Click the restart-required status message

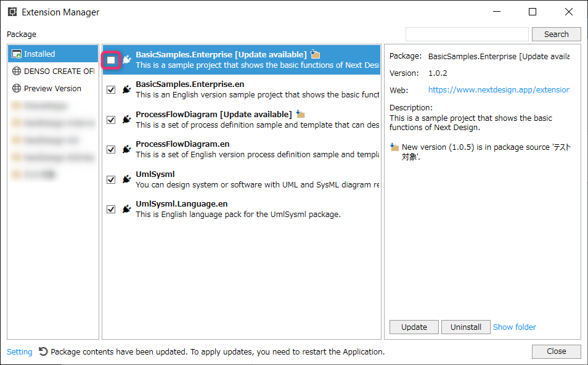[218, 351]
